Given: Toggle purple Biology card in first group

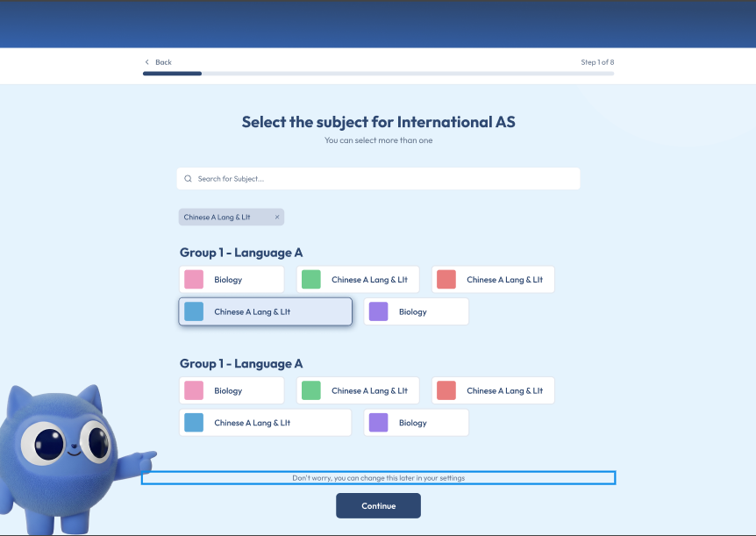Looking at the screenshot, I should (x=416, y=311).
